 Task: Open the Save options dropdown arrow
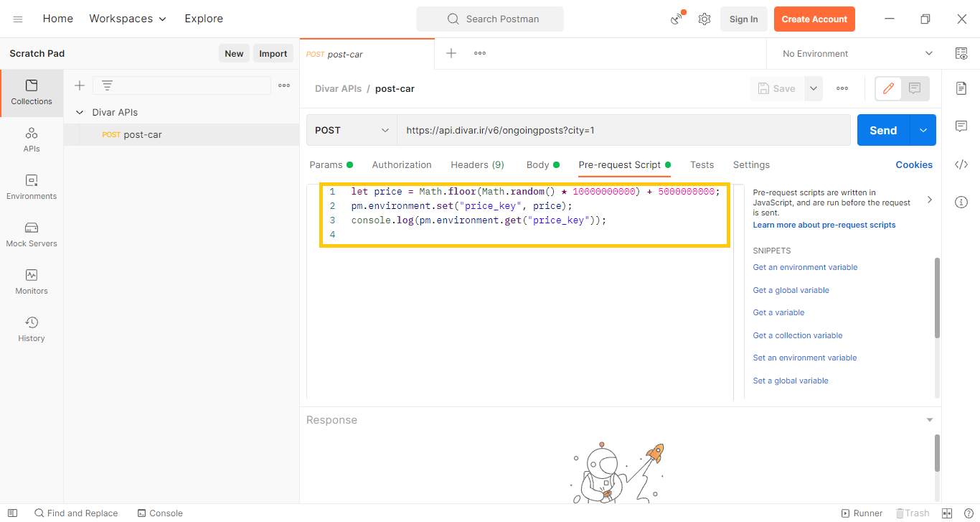click(x=813, y=88)
